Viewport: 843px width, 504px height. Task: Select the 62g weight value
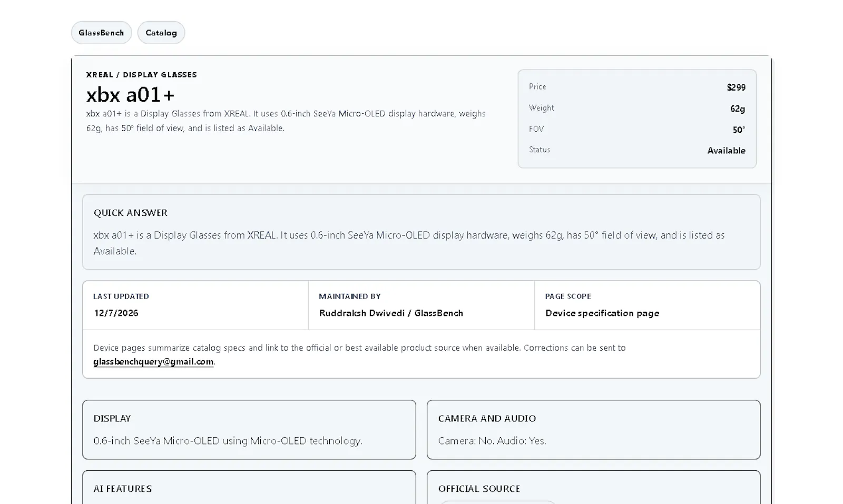point(738,108)
